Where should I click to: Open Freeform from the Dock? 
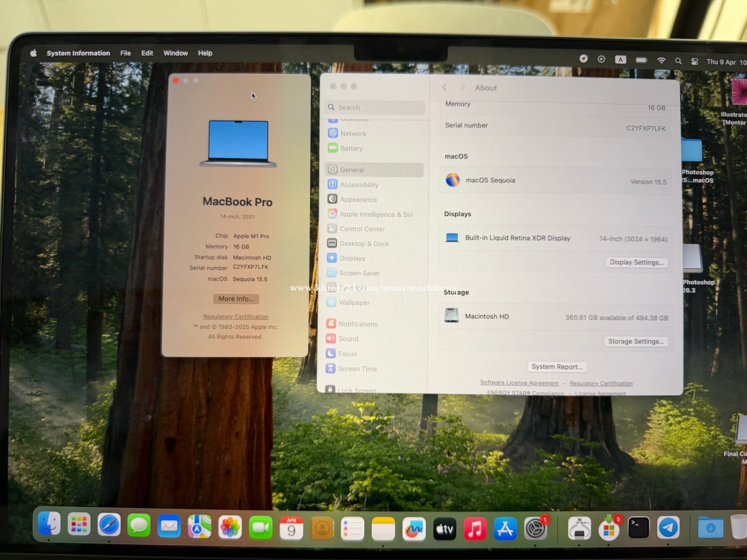tap(414, 529)
